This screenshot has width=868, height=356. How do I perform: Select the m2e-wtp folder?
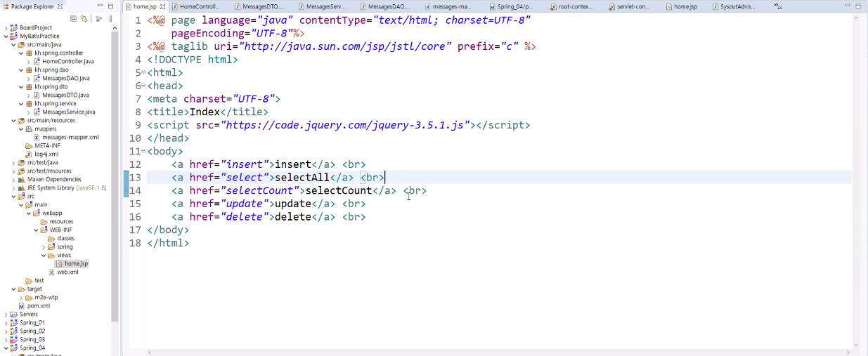click(x=46, y=297)
